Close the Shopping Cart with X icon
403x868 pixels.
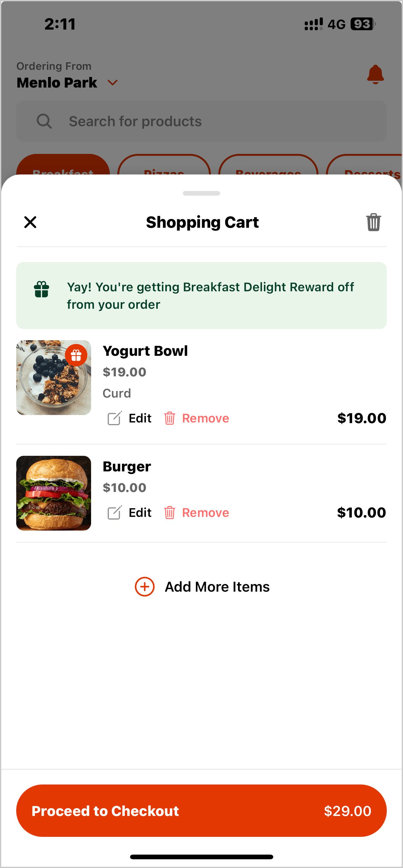click(30, 222)
